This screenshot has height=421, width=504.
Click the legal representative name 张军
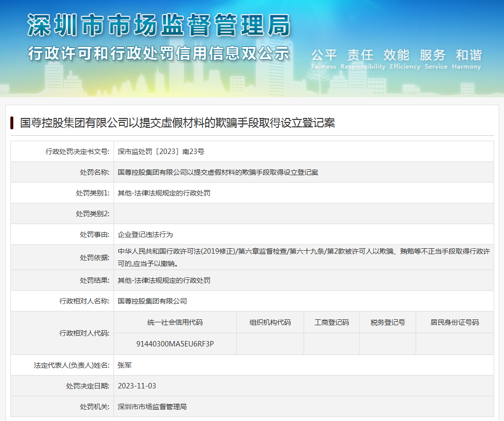click(x=124, y=365)
